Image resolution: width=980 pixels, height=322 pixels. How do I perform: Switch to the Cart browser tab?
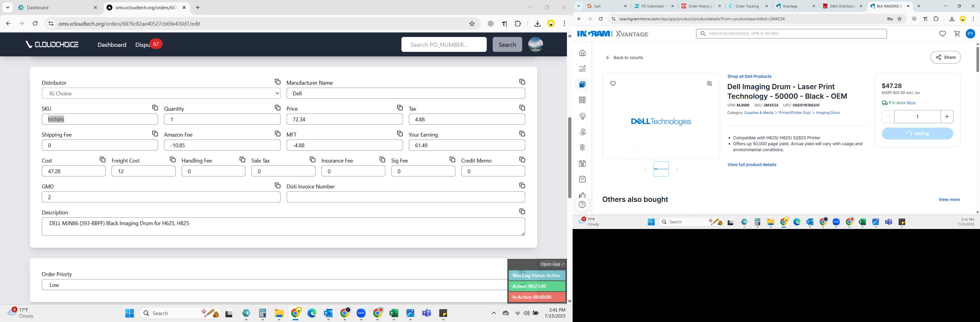[x=607, y=6]
